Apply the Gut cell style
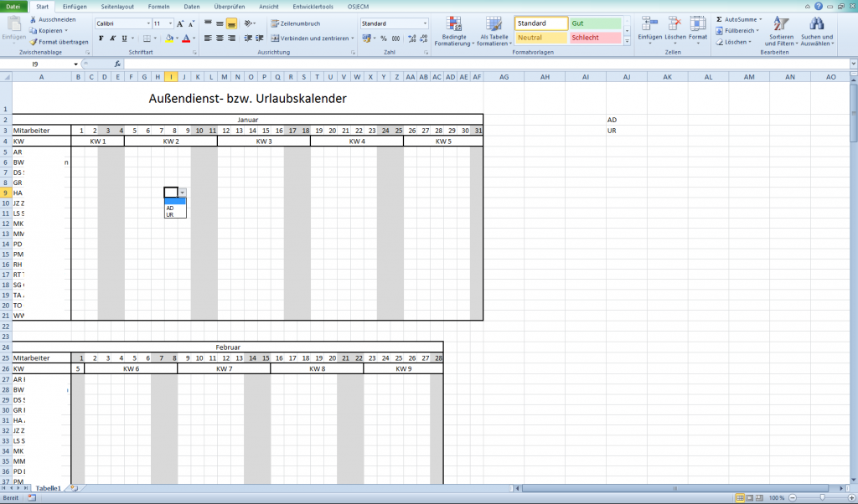The image size is (858, 504). [595, 23]
